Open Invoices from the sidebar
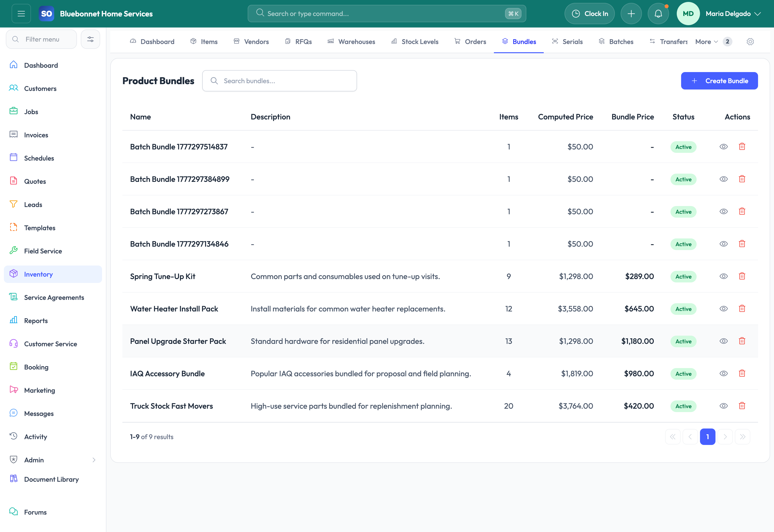Screen dimensions: 774x532 pos(53,135)
